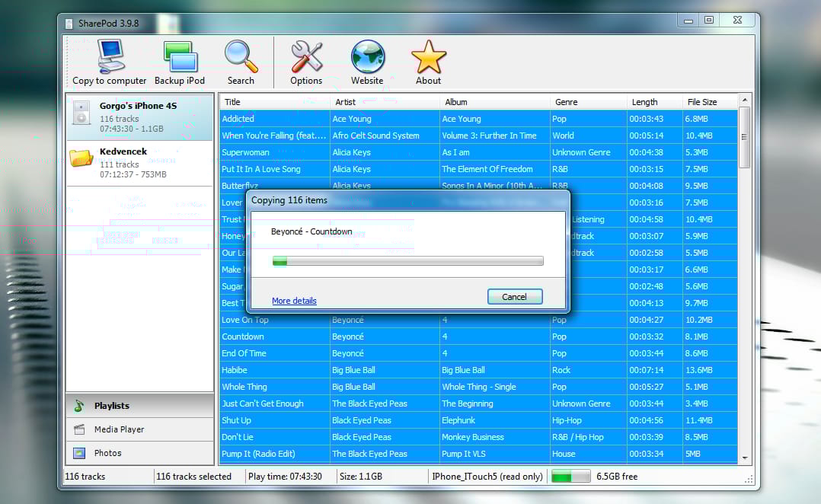
Task: Select the iPod device icon for Gorgo's iPhone 4S
Action: point(81,113)
